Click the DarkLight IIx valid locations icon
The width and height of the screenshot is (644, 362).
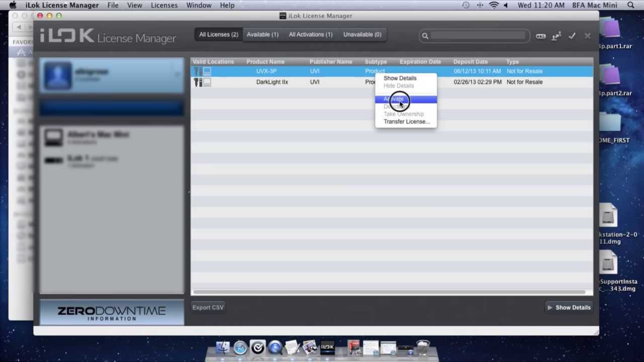pos(202,82)
